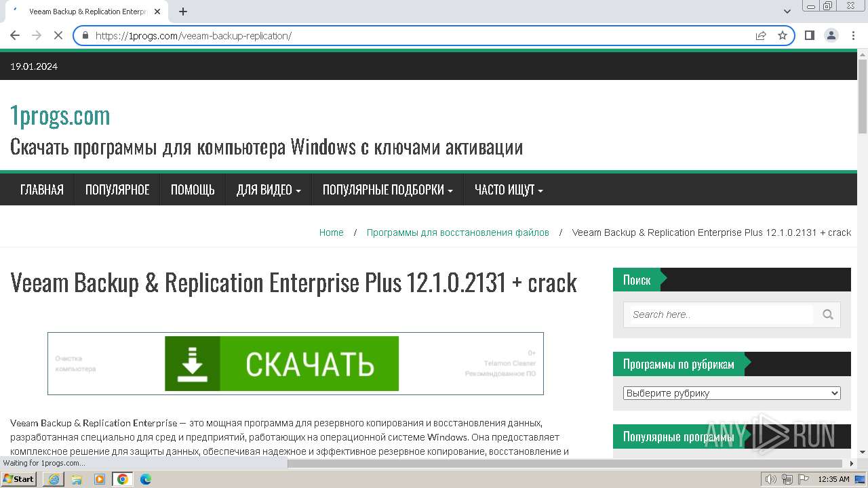This screenshot has height=488, width=868.
Task: Submit search with magnifier icon
Action: [x=828, y=314]
